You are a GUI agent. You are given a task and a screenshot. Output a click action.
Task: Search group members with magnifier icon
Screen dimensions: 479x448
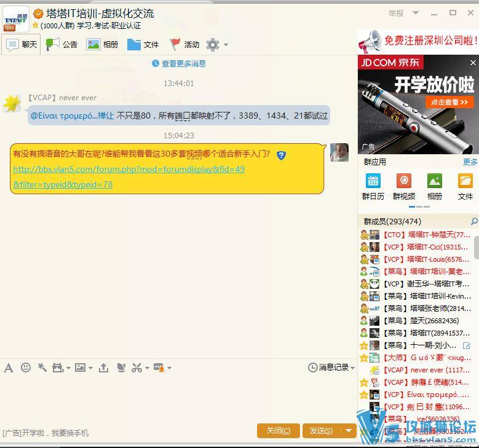click(x=473, y=221)
